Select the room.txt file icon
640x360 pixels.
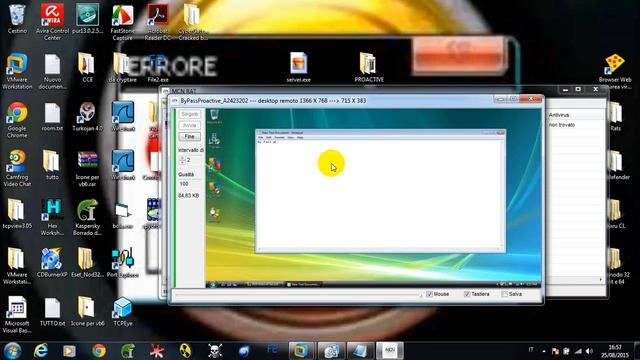coord(52,116)
